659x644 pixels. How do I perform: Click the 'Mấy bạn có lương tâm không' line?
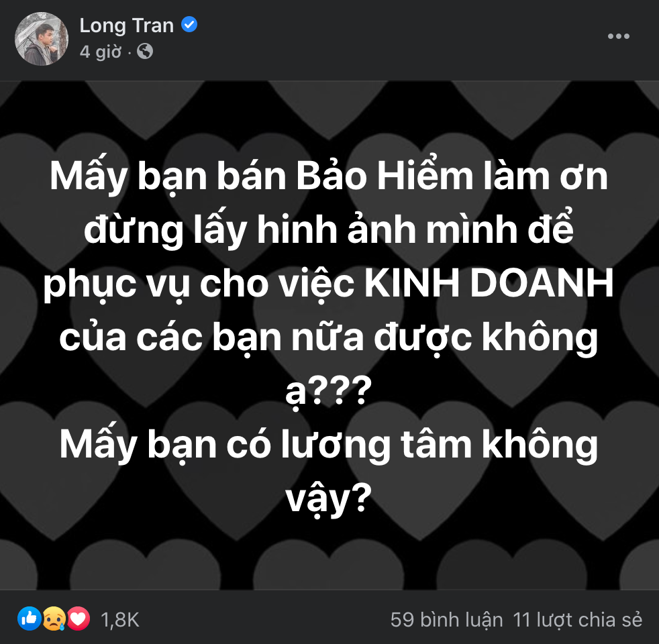[x=329, y=445]
